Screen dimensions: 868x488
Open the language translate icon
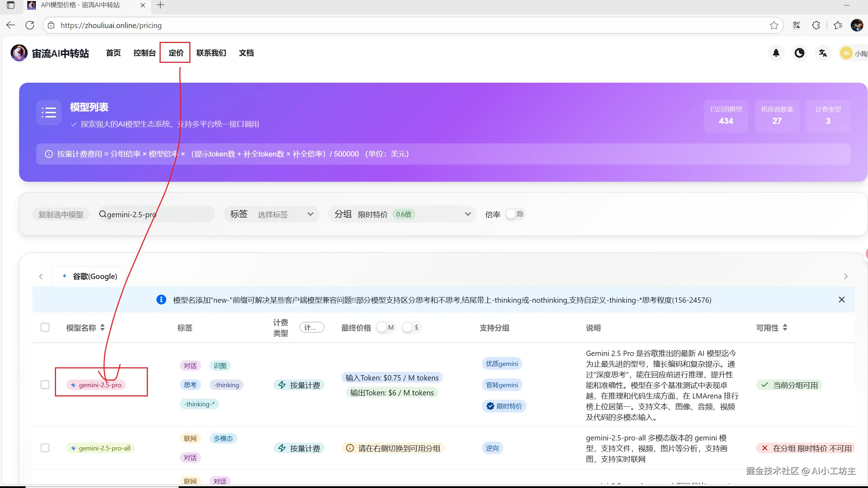[x=823, y=53]
